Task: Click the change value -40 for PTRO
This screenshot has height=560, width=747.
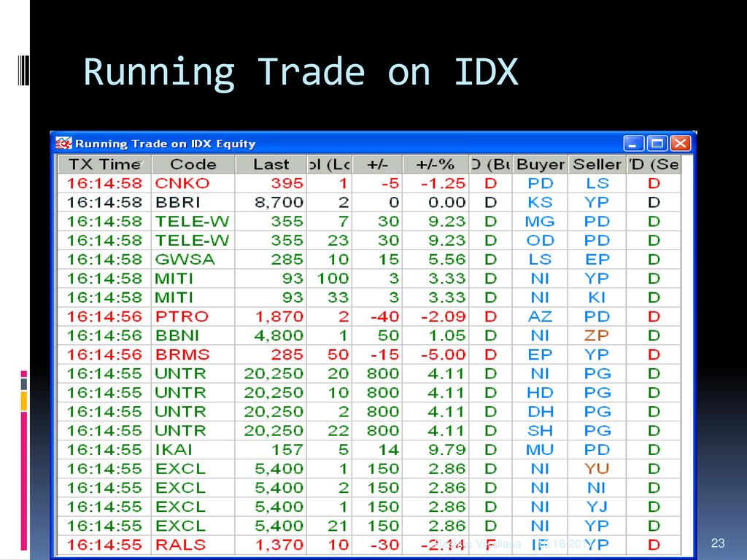Action: pos(384,316)
